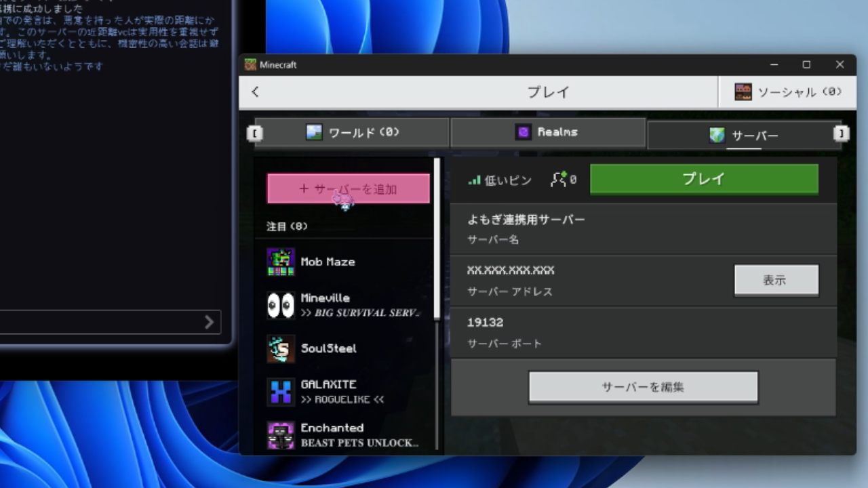Reveal the hidden server address with 表示
This screenshot has height=488, width=868.
point(776,280)
